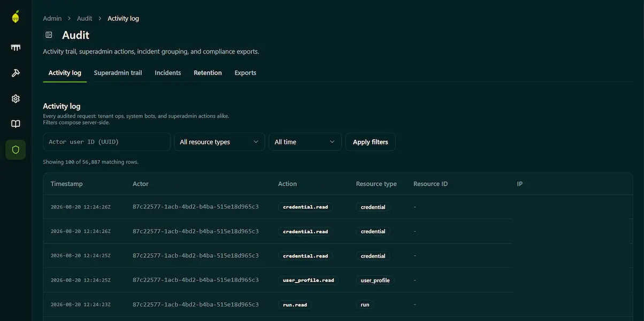
Task: Select the shield admin icon in sidebar
Action: click(x=16, y=150)
